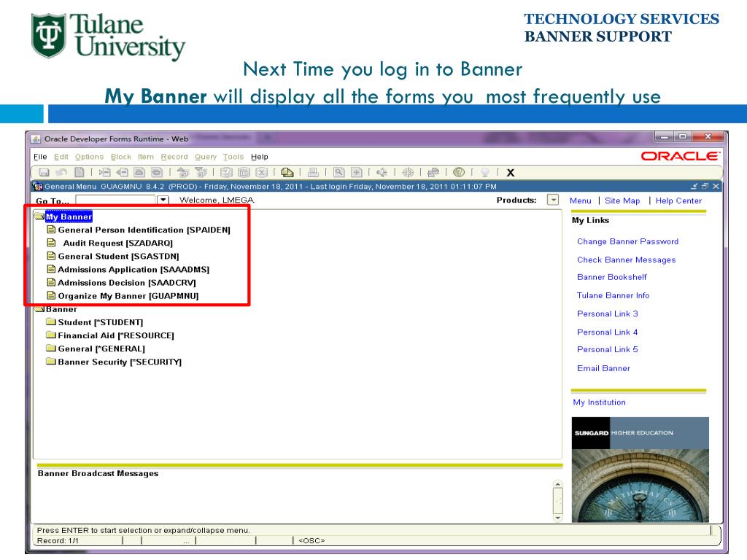The image size is (747, 560).
Task: Click the broadcast messages scrollbar down arrow
Action: click(x=558, y=517)
